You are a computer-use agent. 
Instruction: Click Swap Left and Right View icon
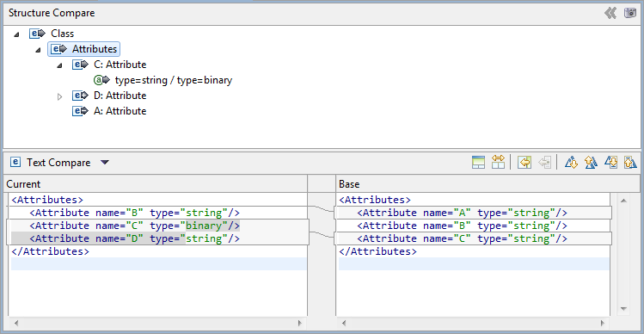point(498,163)
